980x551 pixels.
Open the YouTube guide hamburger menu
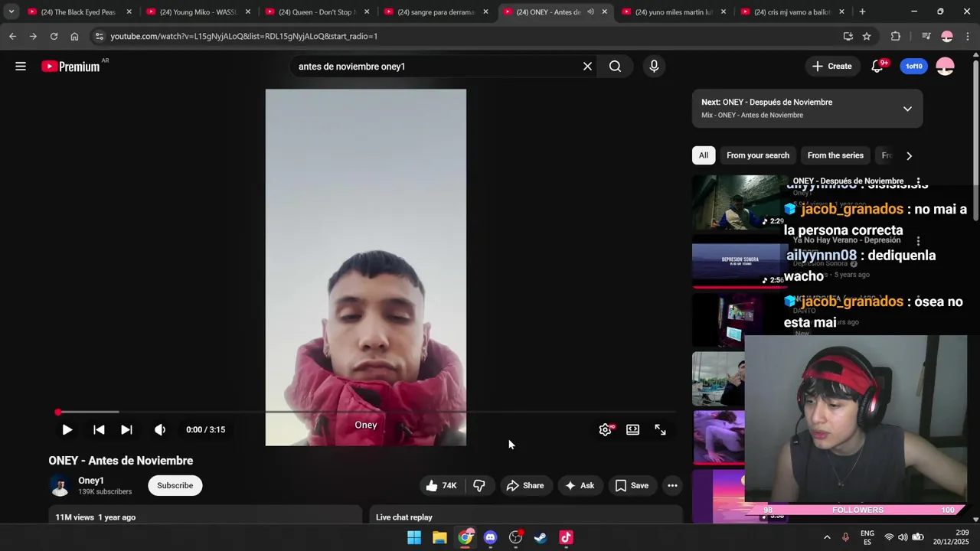(21, 67)
